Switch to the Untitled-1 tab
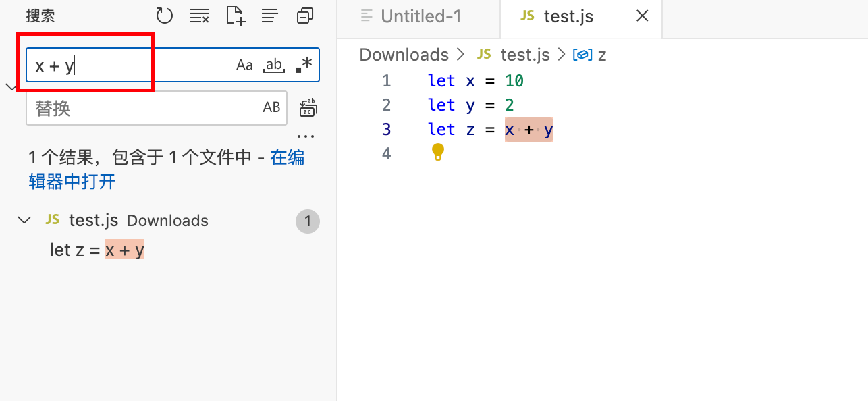 tap(418, 17)
